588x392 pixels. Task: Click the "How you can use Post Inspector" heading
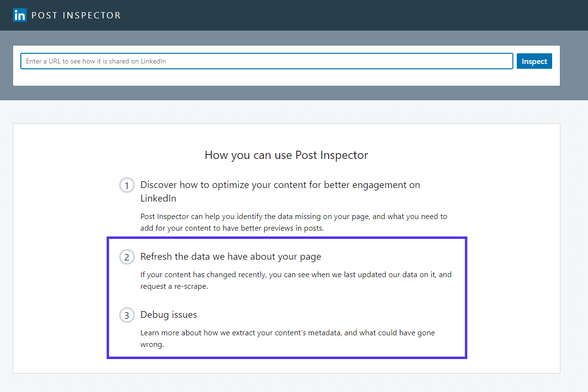tap(286, 155)
